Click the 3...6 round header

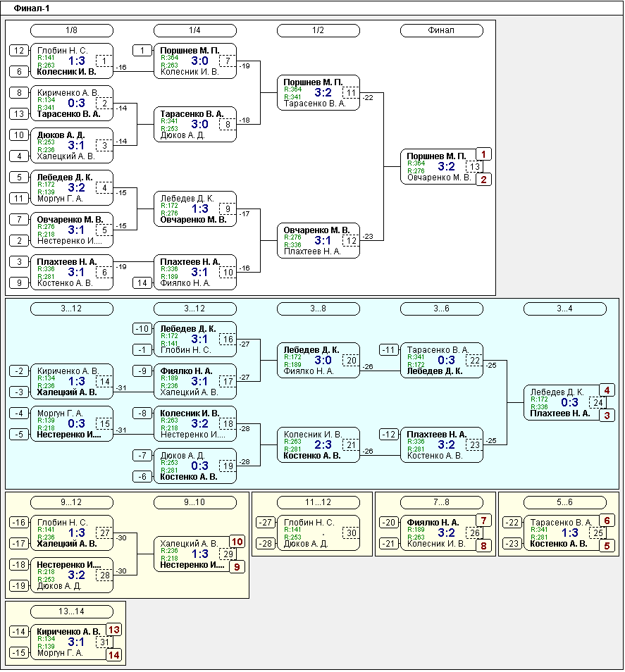pyautogui.click(x=442, y=309)
